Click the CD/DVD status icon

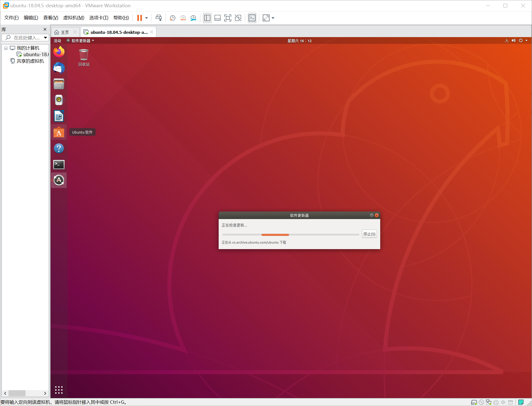(481, 402)
